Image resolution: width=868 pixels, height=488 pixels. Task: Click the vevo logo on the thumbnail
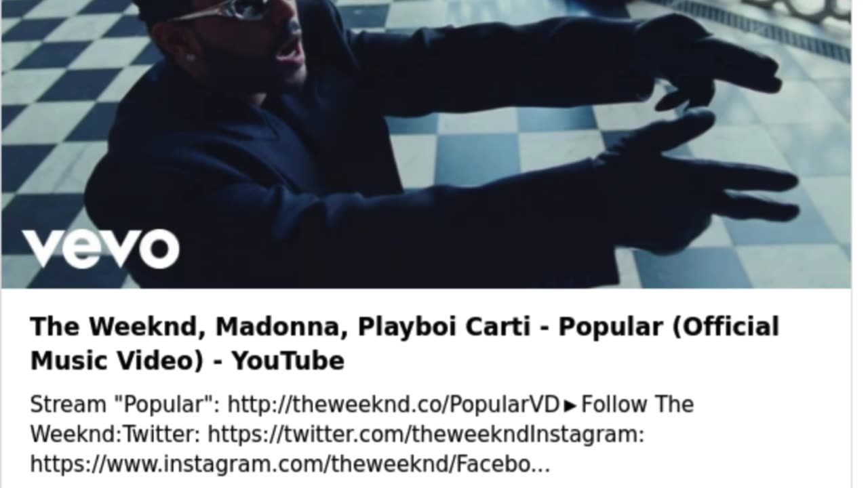(x=101, y=249)
